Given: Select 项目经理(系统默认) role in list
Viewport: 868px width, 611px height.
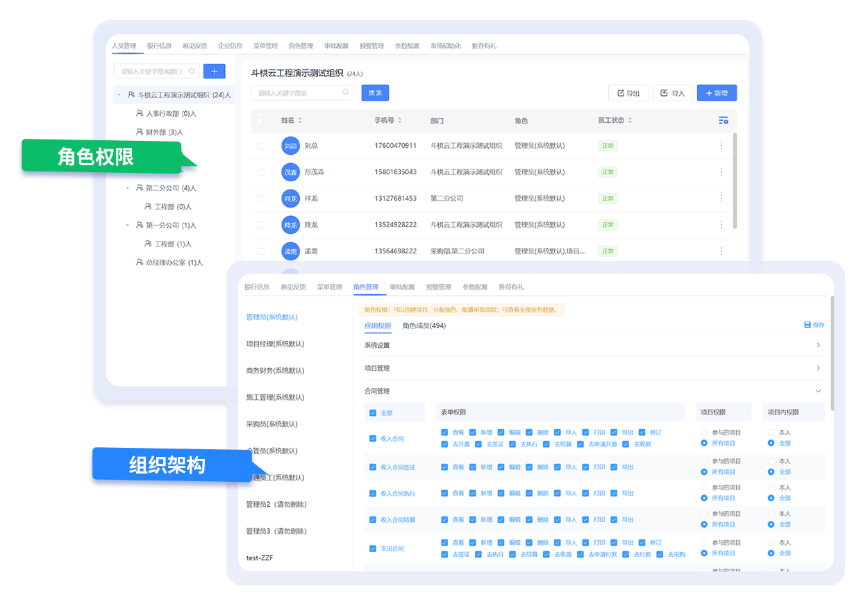Looking at the screenshot, I should tap(275, 344).
